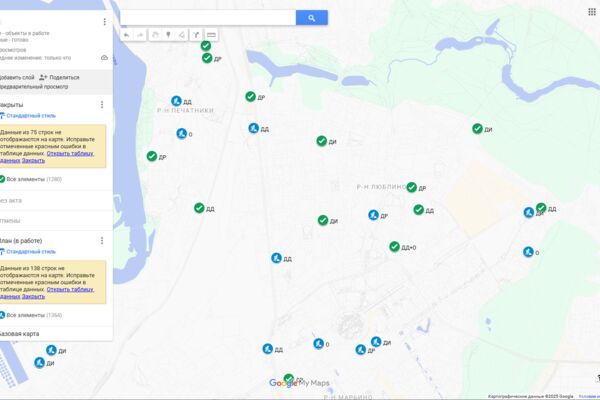Click green ДР marker beside ЛЮБЛИНО label
The height and width of the screenshot is (400, 600).
point(412,187)
